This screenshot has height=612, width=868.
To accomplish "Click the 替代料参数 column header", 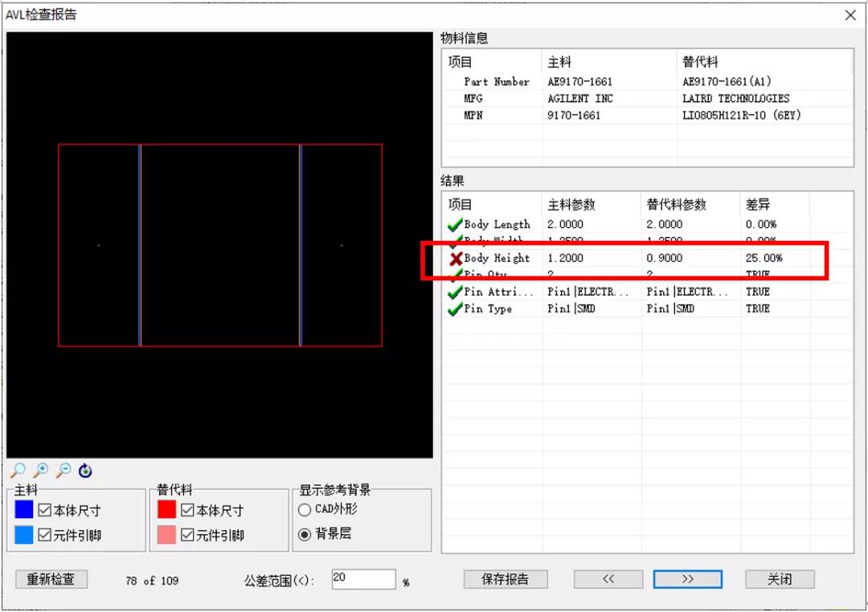I will pos(677,205).
